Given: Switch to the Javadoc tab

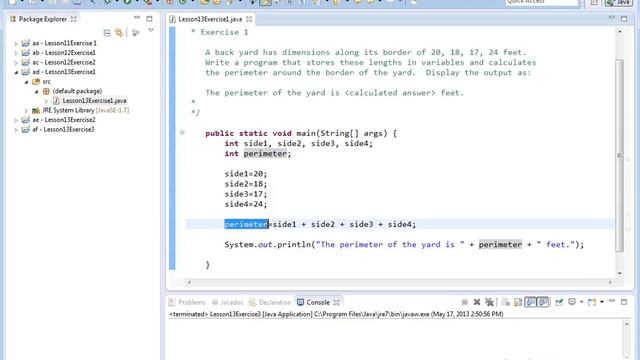Looking at the screenshot, I should pyautogui.click(x=227, y=302).
